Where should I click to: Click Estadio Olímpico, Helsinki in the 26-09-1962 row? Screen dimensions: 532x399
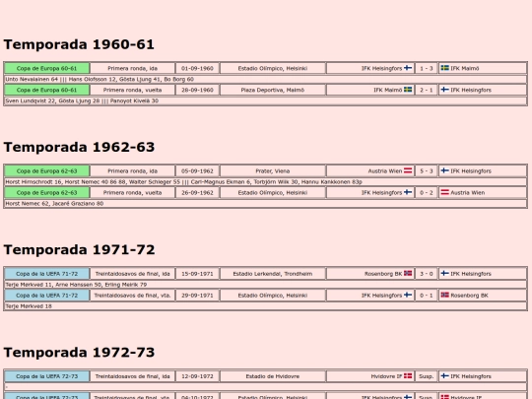tap(273, 193)
